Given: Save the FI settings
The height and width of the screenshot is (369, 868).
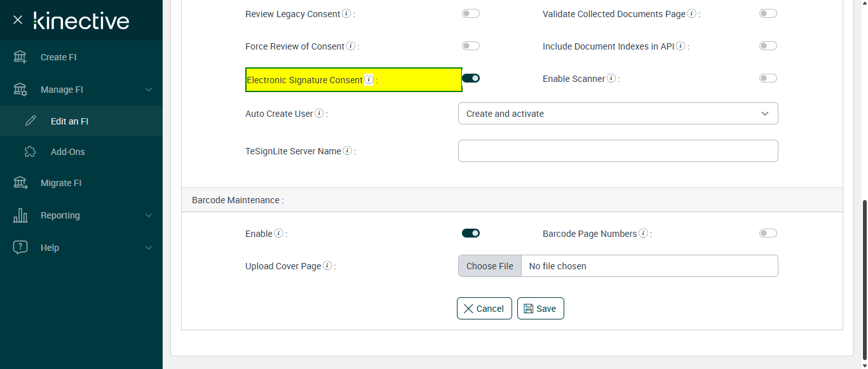Looking at the screenshot, I should (x=540, y=309).
